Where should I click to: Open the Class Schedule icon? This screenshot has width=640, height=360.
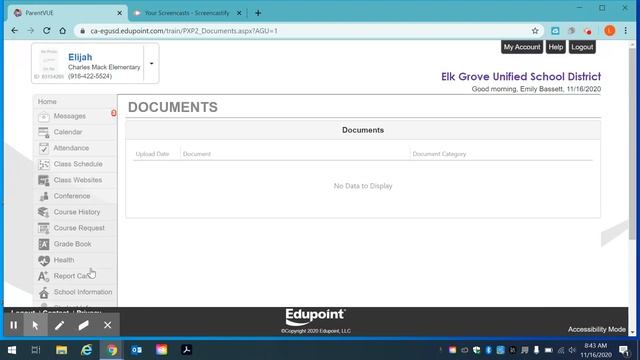tap(44, 164)
